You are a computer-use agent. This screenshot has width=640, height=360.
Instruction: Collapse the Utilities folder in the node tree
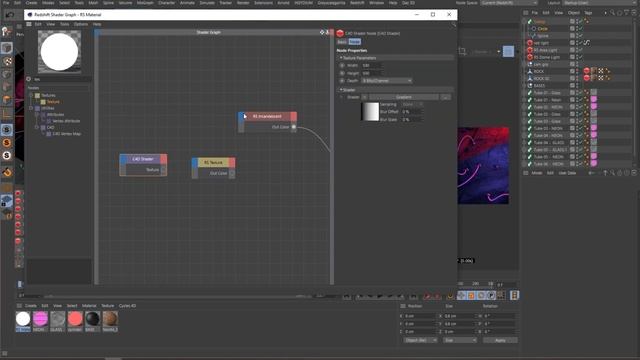(x=31, y=108)
